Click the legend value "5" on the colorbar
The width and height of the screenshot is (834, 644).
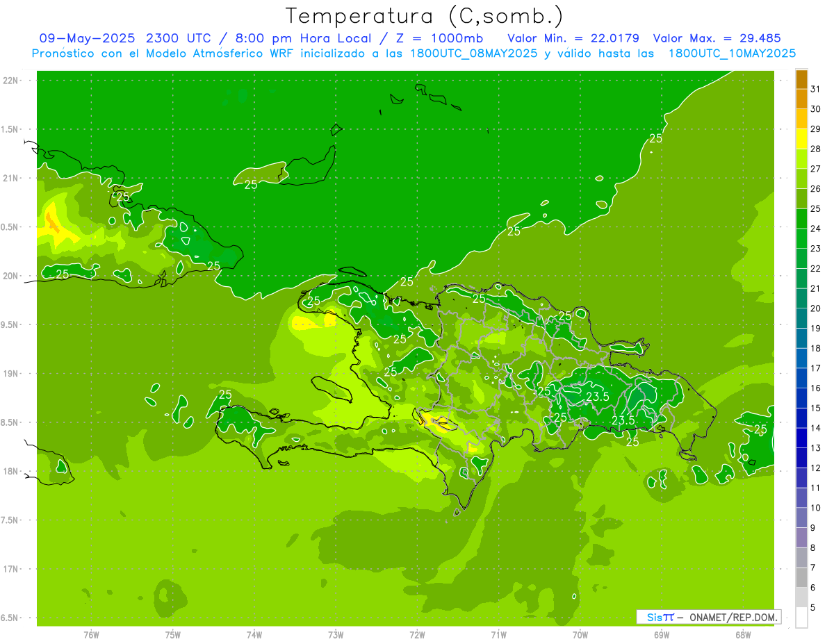pyautogui.click(x=813, y=608)
